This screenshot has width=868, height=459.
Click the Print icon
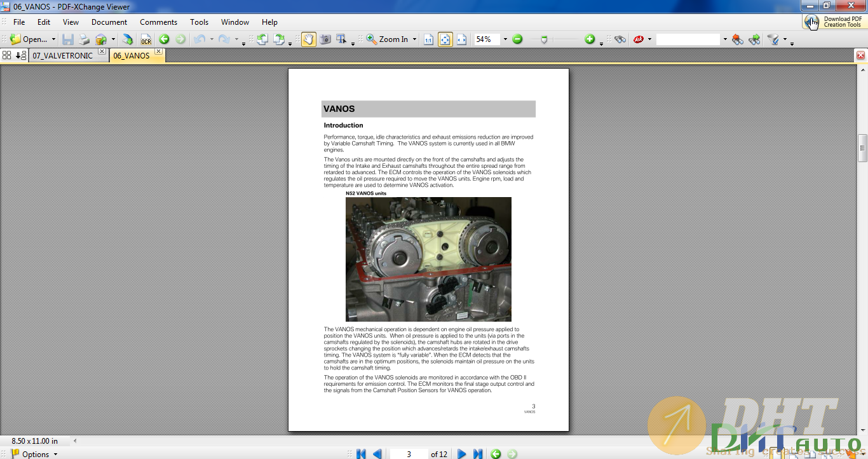point(84,39)
